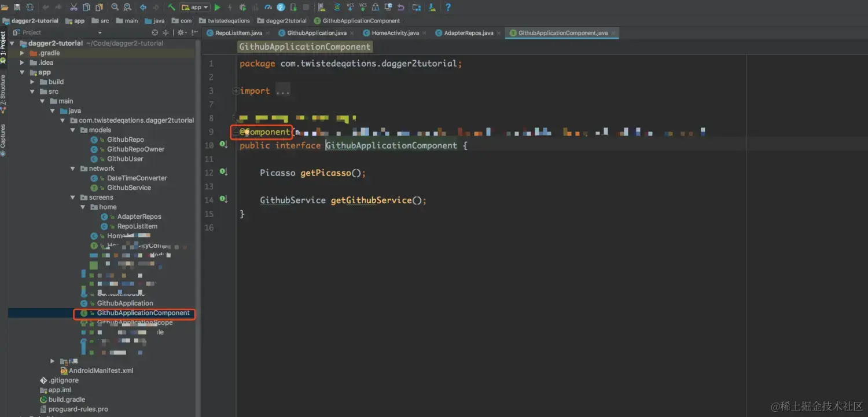Run app with the green play icon

pos(218,7)
